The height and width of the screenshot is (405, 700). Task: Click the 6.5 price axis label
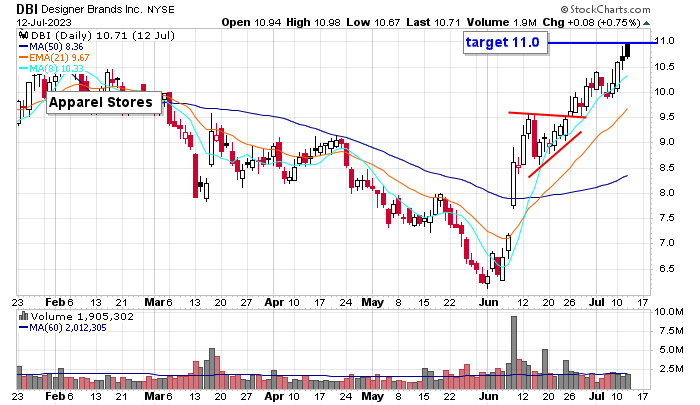[665, 268]
